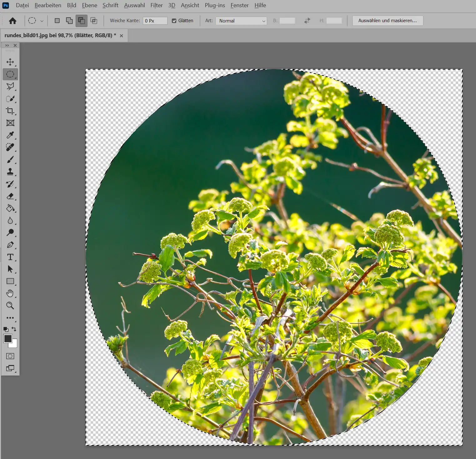Select the Elliptical Marquee tool in toolbar
Screen dimensions: 476x459
(10, 74)
